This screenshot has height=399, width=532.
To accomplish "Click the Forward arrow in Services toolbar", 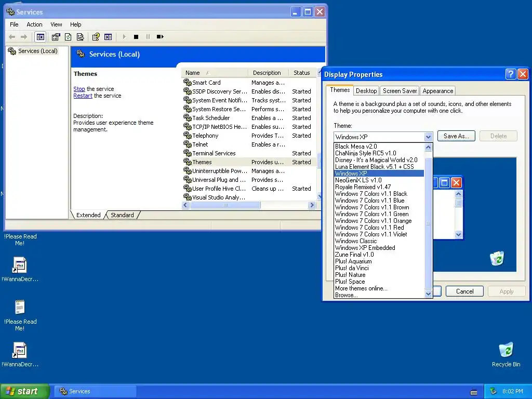I will pyautogui.click(x=24, y=37).
